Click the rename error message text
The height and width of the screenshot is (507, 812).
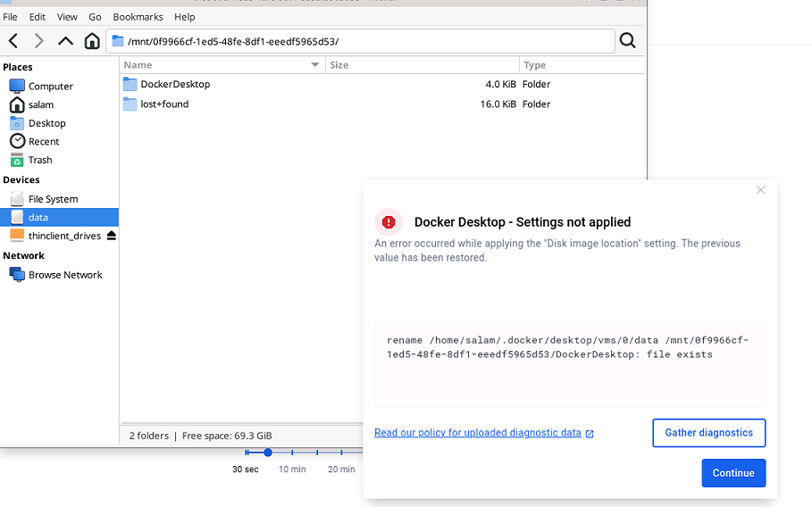click(567, 347)
